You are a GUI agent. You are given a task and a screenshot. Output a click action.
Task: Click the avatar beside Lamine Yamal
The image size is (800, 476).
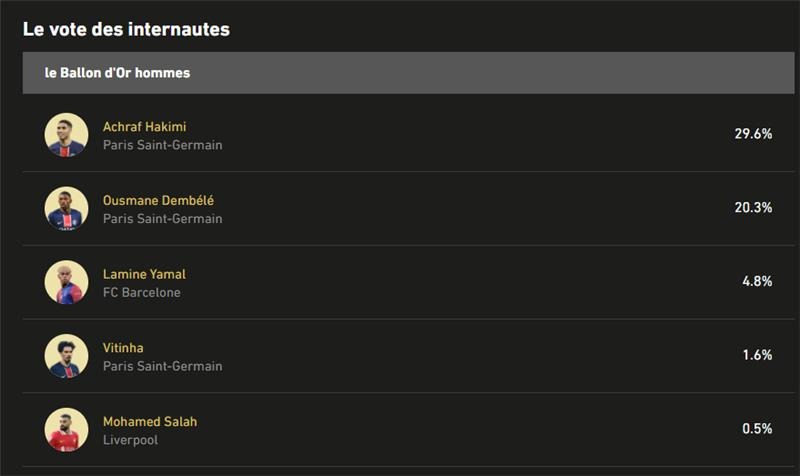(66, 282)
